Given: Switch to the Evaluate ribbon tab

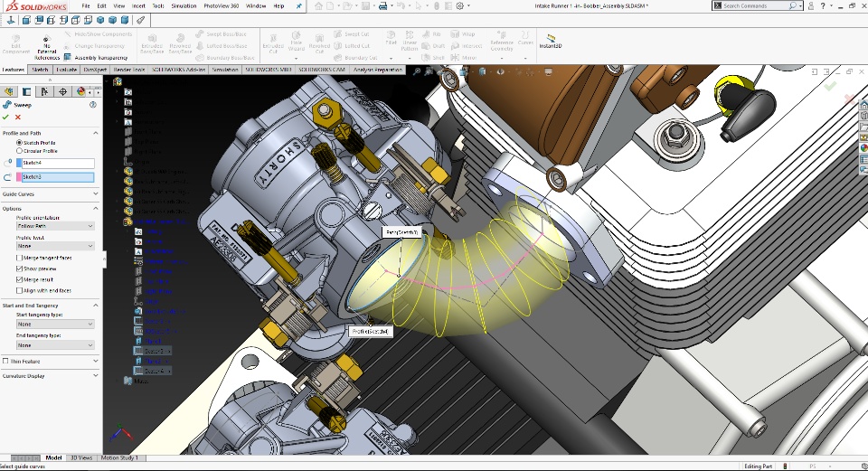Looking at the screenshot, I should [x=66, y=70].
